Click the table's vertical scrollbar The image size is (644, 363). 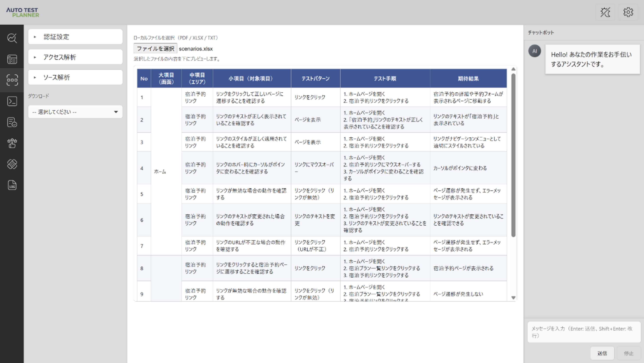(513, 150)
